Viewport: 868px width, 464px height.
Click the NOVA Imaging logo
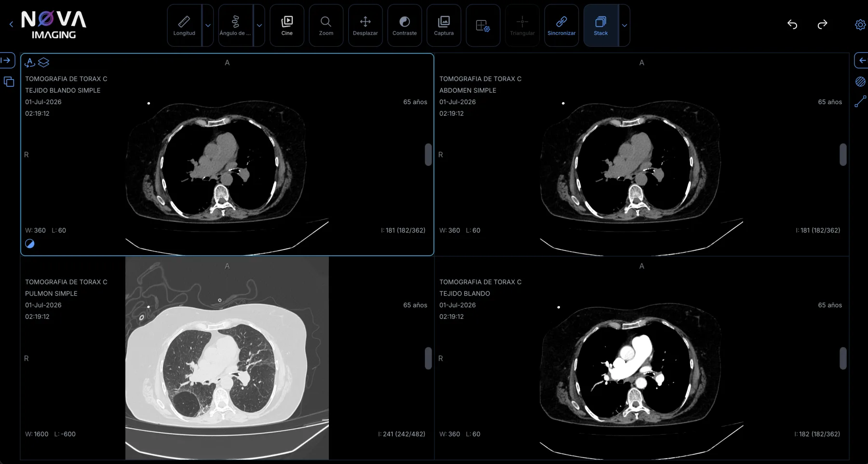tap(54, 25)
